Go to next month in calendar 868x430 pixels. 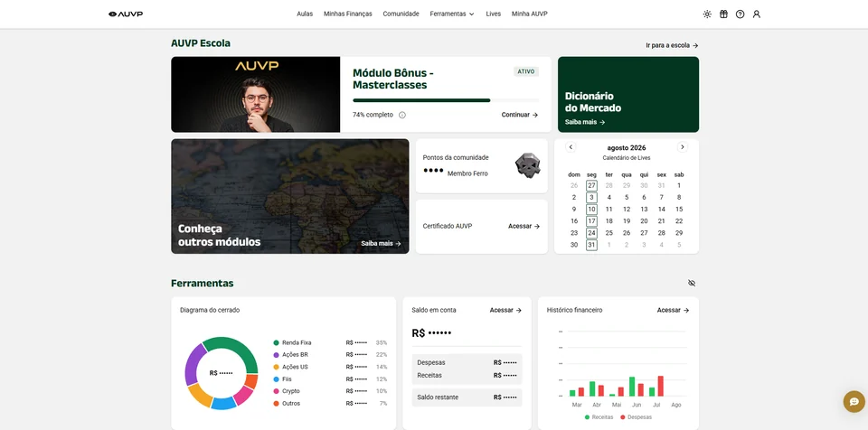[683, 147]
